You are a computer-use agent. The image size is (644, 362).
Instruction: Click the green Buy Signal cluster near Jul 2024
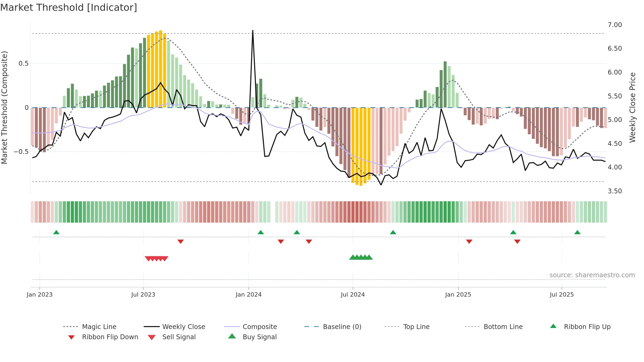361,257
